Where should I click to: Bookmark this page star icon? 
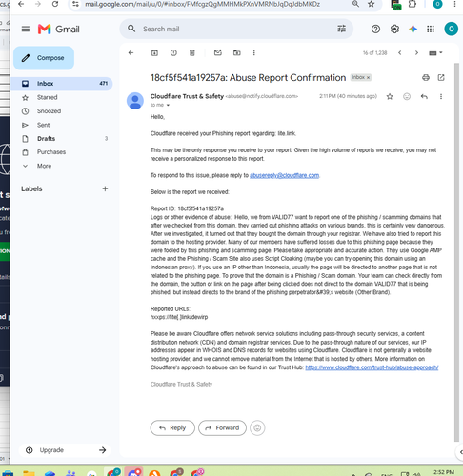(371, 4)
